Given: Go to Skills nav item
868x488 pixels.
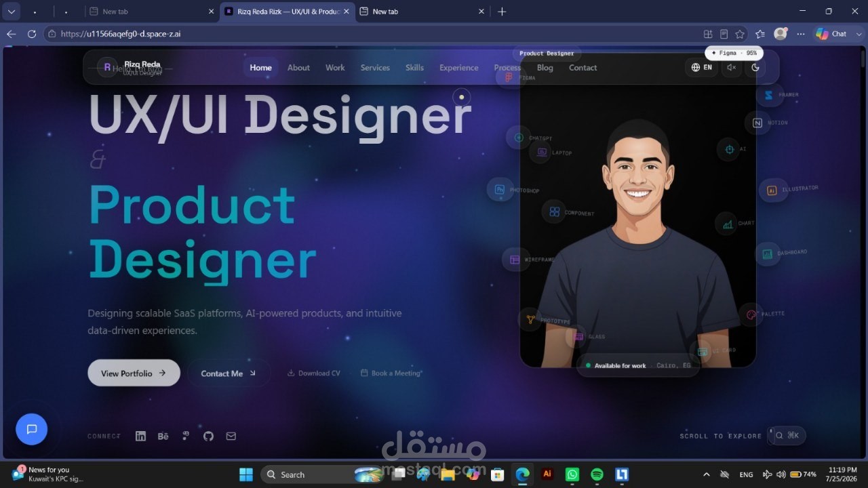Looking at the screenshot, I should point(414,68).
